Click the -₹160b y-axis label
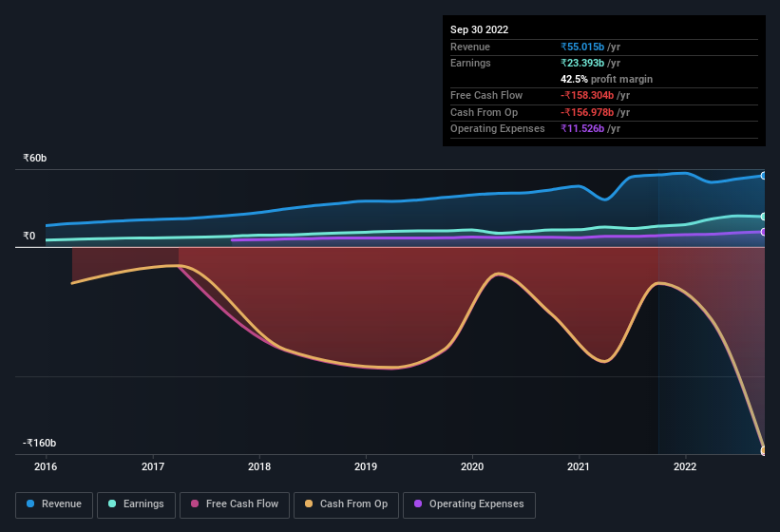 pyautogui.click(x=39, y=443)
